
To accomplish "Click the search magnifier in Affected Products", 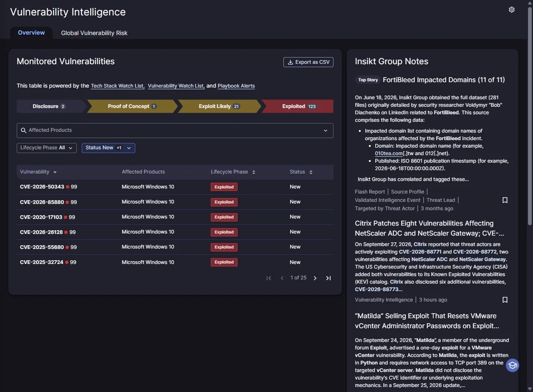I will [x=24, y=131].
